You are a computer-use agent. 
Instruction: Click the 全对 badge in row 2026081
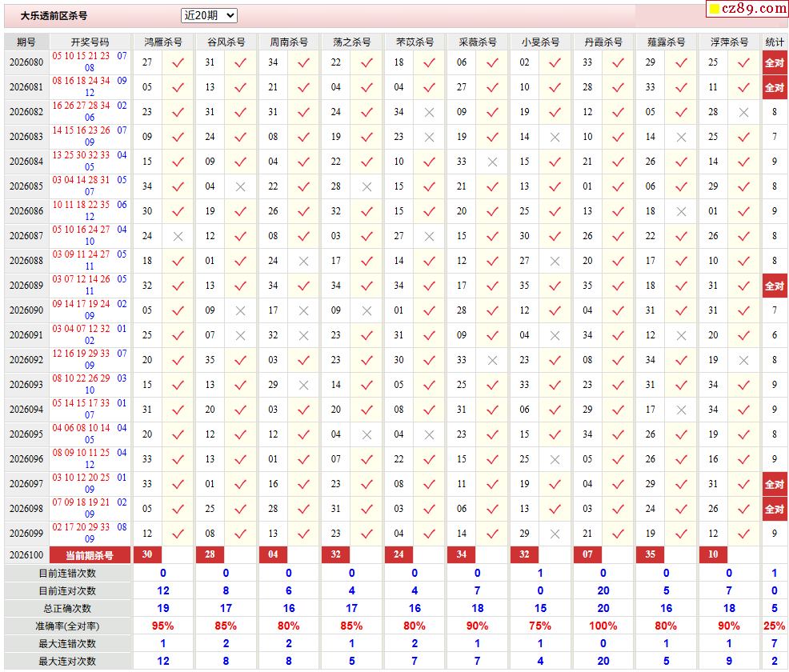click(x=775, y=87)
